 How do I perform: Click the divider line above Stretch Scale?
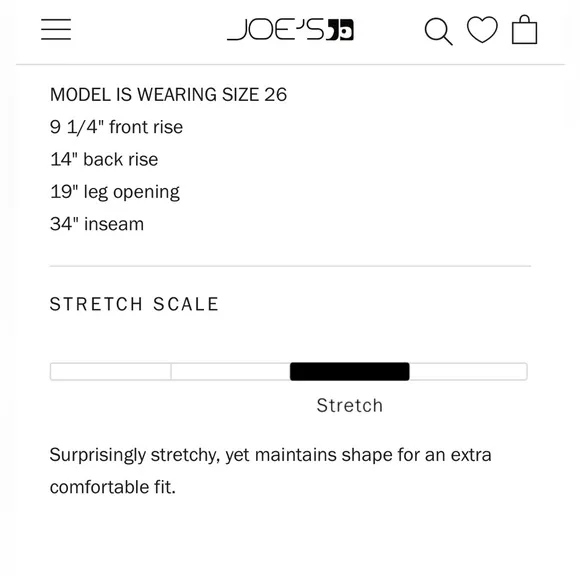(290, 266)
